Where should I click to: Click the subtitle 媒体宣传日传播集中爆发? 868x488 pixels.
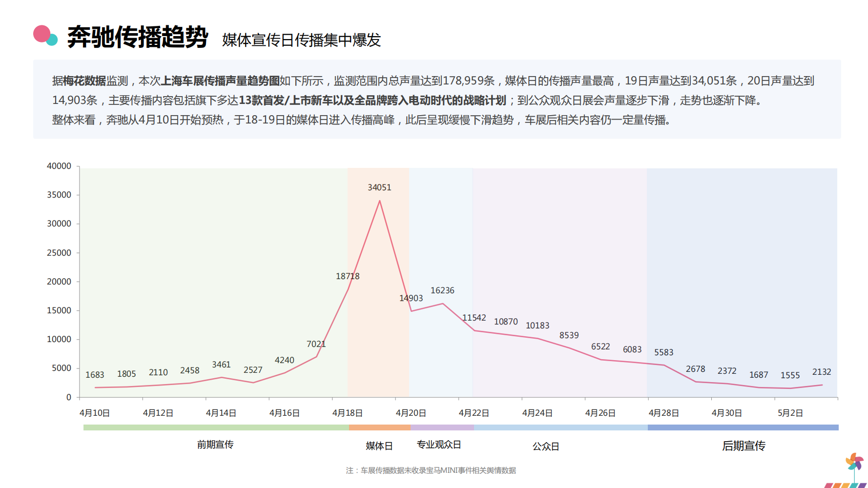coord(301,40)
